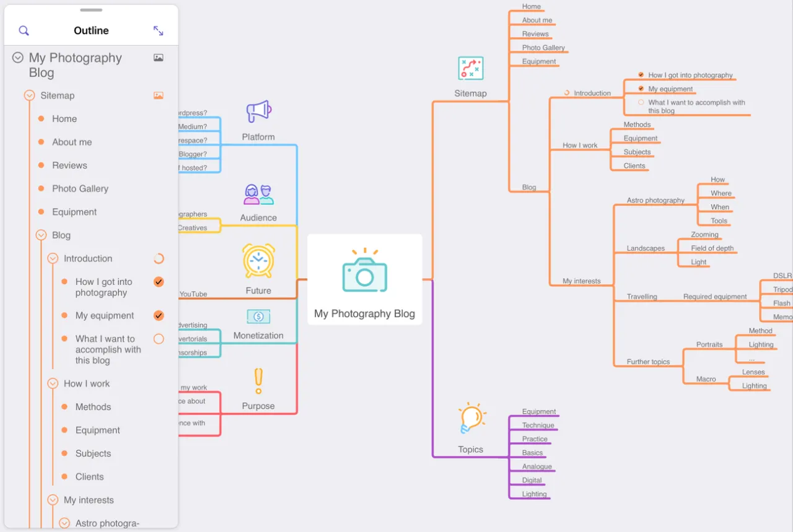The image size is (793, 532).
Task: Click the megaphone icon above Platform
Action: 258,112
